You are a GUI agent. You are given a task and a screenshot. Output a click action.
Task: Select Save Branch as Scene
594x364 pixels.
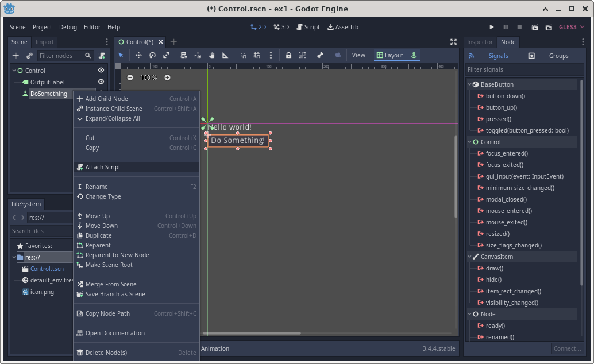point(136,294)
